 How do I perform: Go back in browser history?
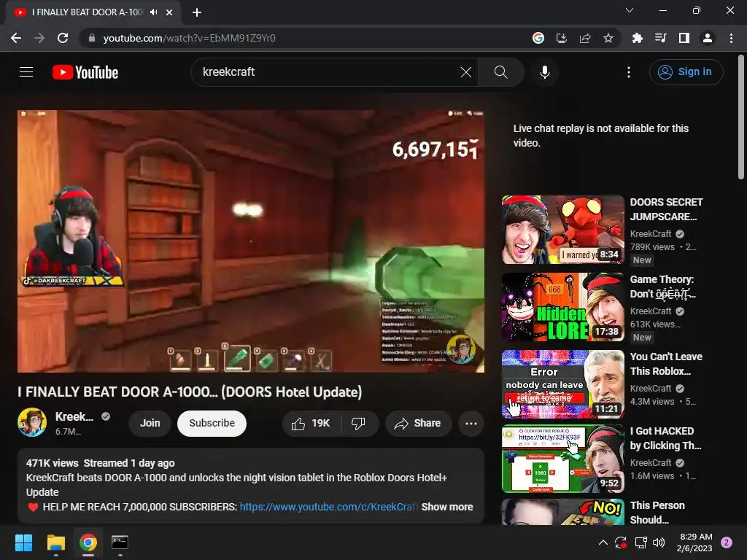[16, 38]
